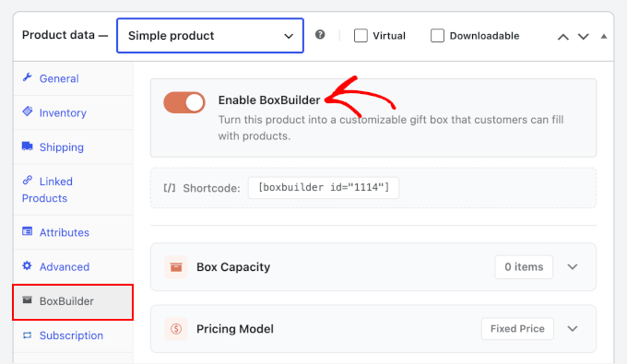Toggle the Enable BoxBuilder switch
627x364 pixels.
[184, 102]
